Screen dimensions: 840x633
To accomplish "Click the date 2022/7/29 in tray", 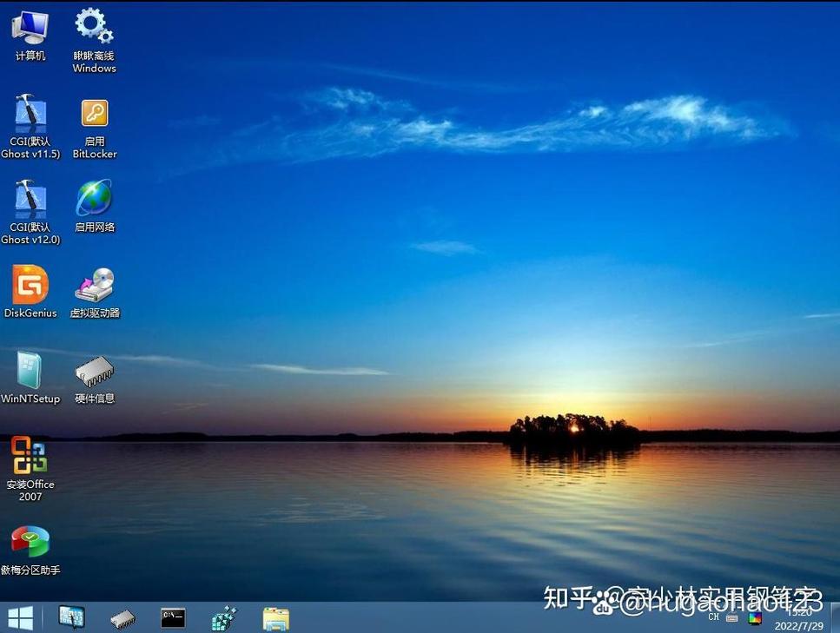I will [x=799, y=625].
